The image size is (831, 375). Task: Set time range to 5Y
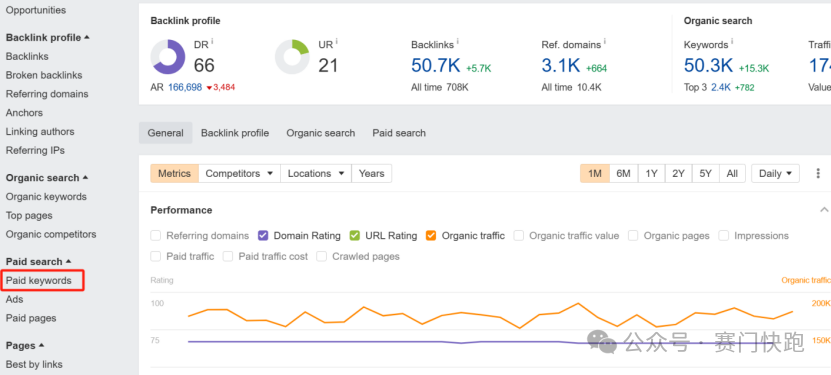click(705, 173)
